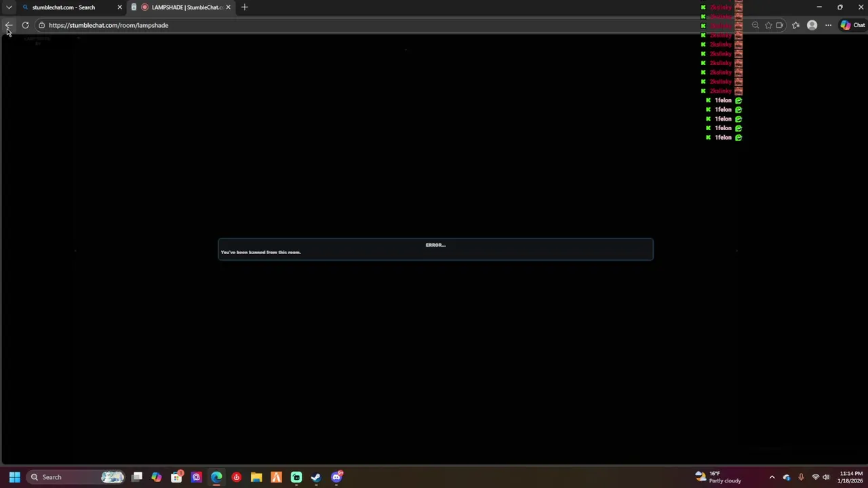Image resolution: width=868 pixels, height=488 pixels.
Task: Switch to Microsoft Edge on the taskbar
Action: click(216, 477)
